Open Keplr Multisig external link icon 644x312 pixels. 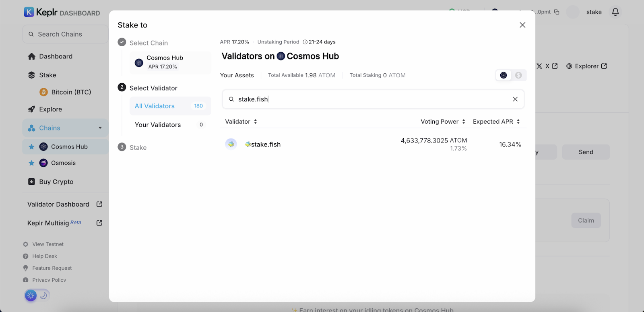(x=99, y=223)
